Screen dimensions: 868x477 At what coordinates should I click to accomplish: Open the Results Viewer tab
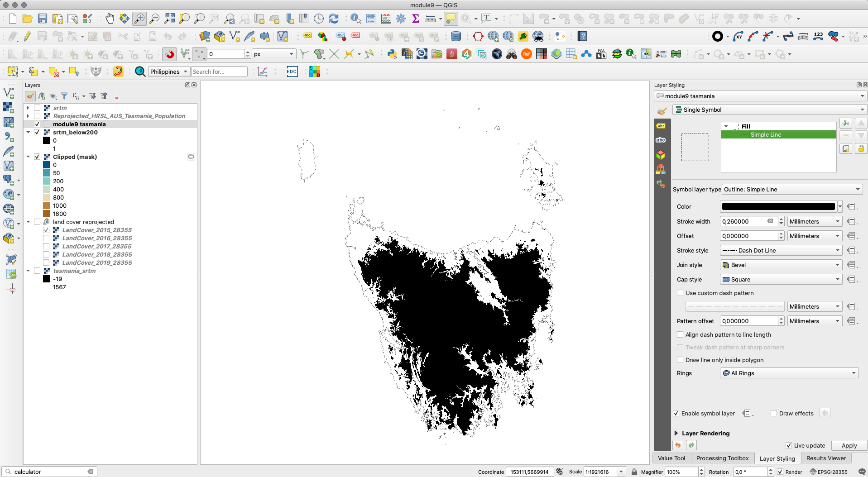826,458
